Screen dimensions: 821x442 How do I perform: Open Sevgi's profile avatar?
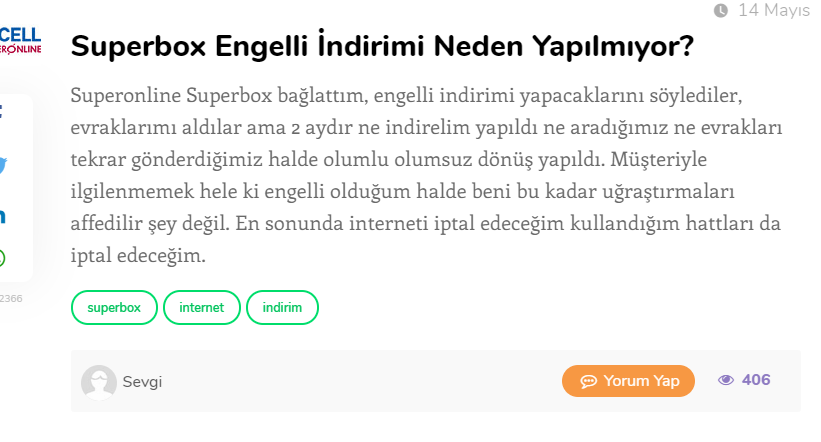(98, 382)
